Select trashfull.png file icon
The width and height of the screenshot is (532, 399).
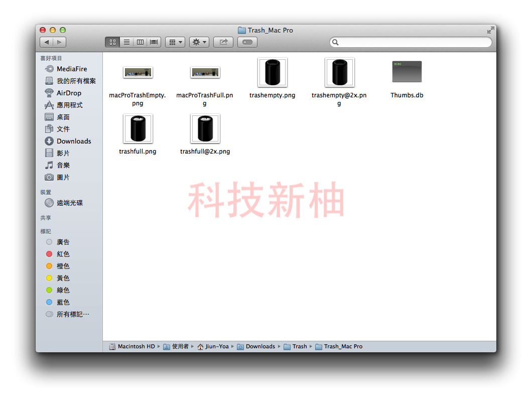tap(138, 128)
